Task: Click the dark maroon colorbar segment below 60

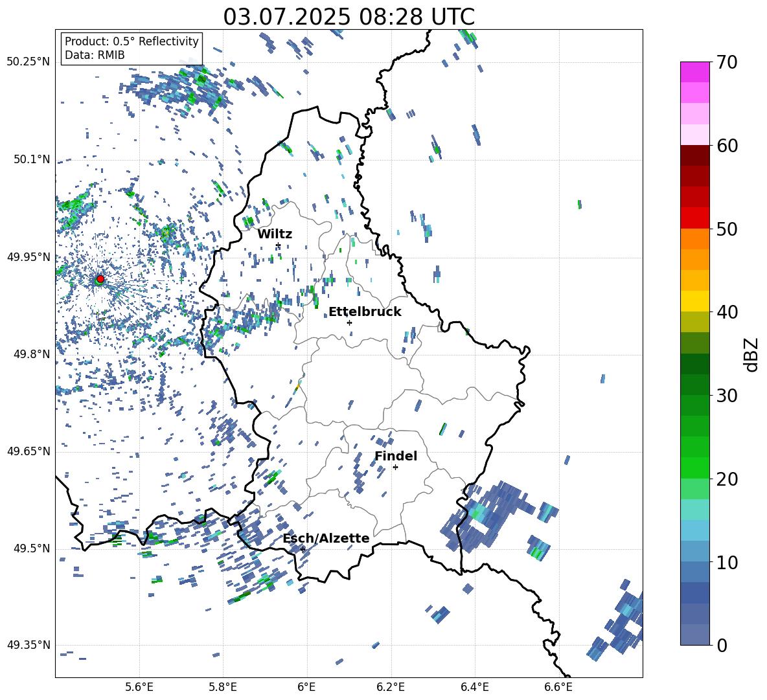Action: click(x=694, y=156)
